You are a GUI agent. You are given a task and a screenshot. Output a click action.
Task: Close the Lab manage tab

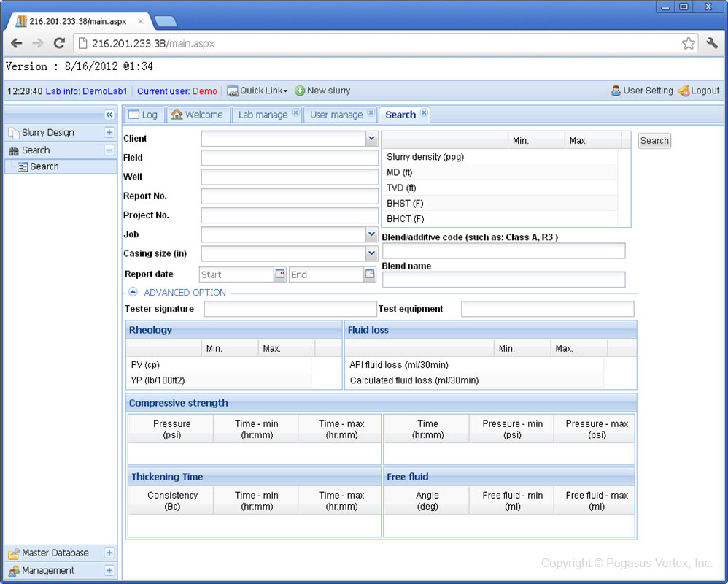295,112
